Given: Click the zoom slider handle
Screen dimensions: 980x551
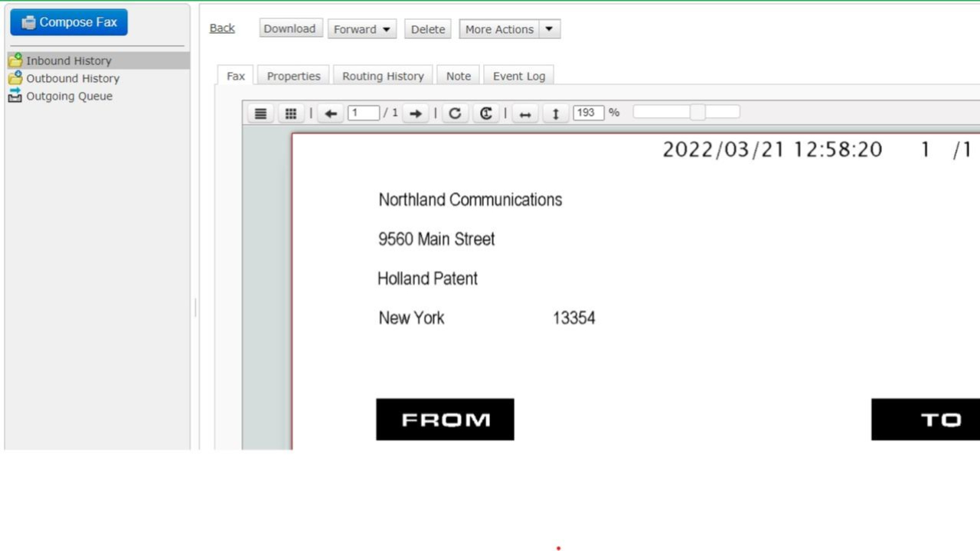Looking at the screenshot, I should (x=697, y=112).
